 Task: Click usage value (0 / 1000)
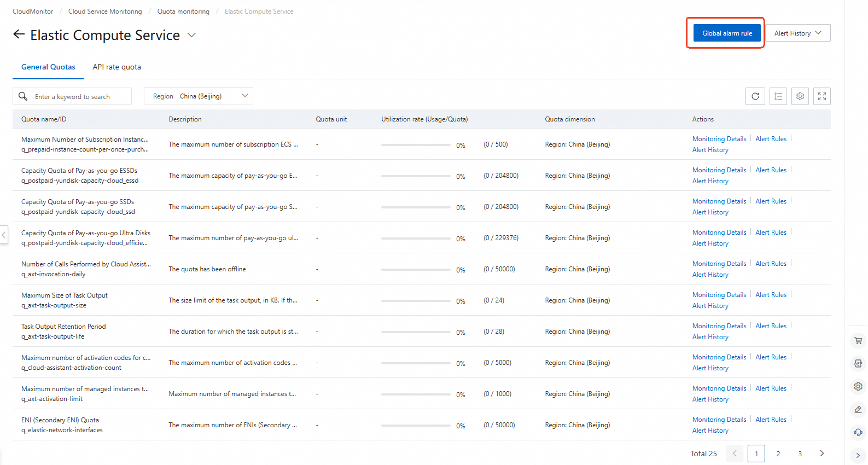tap(498, 394)
